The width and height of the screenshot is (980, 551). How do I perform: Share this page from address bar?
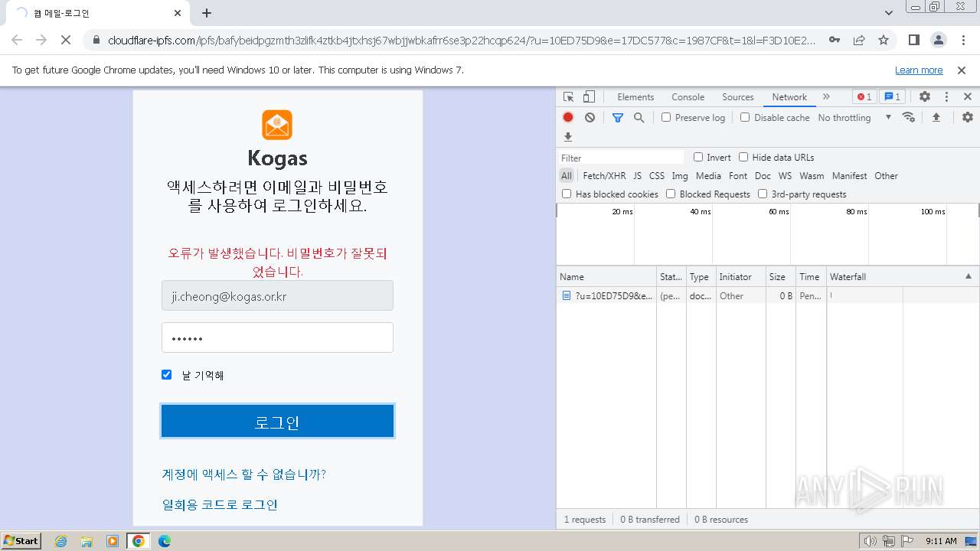pos(859,40)
